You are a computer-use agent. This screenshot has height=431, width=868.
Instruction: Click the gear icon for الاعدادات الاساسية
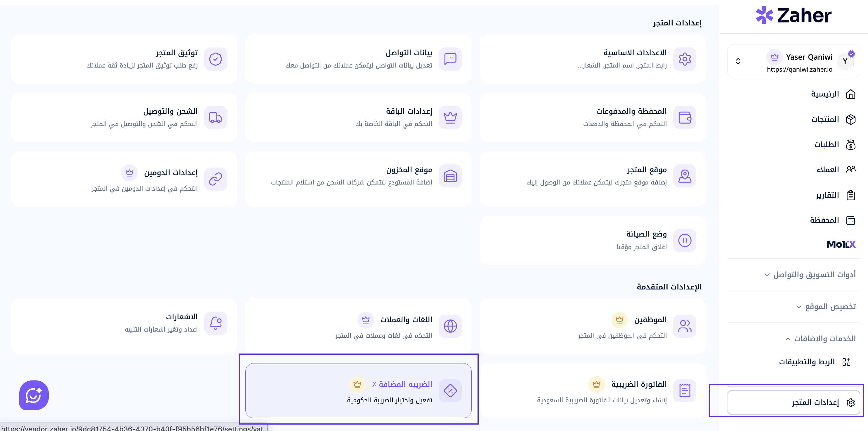click(x=684, y=59)
